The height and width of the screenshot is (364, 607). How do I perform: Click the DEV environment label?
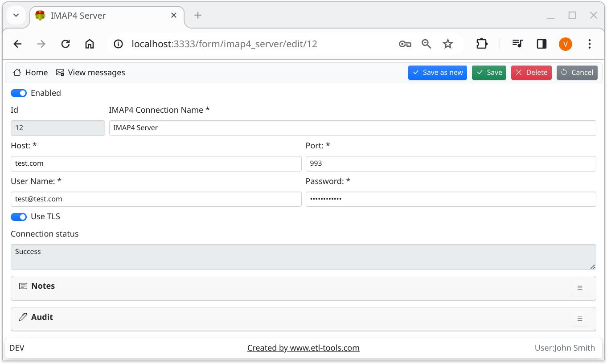[x=17, y=348]
